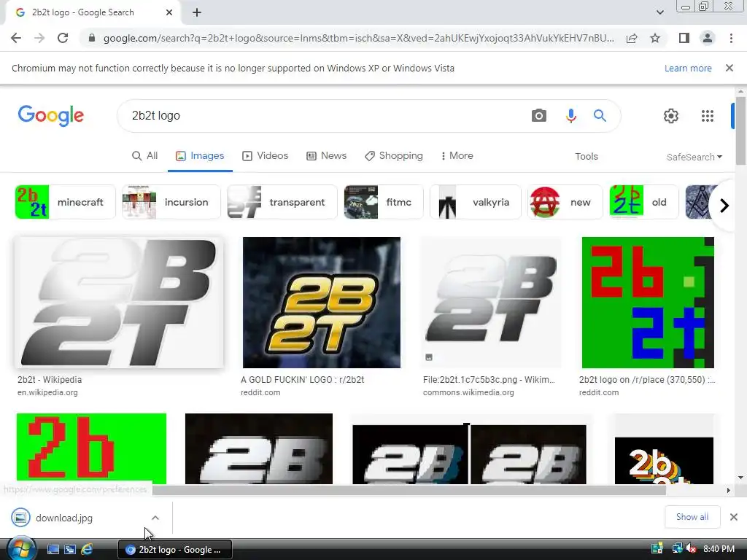The height and width of the screenshot is (560, 747).
Task: Filter images by new chip
Action: (565, 202)
